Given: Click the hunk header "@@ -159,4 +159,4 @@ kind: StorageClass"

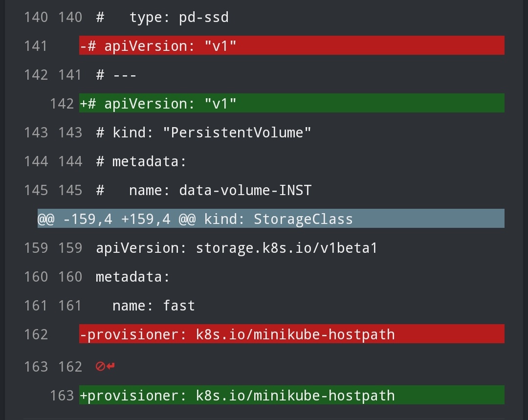Looking at the screenshot, I should click(x=271, y=219).
